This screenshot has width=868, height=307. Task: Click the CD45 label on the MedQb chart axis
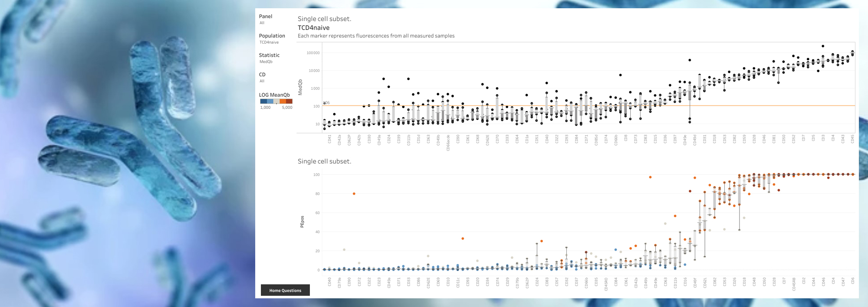[x=852, y=139]
